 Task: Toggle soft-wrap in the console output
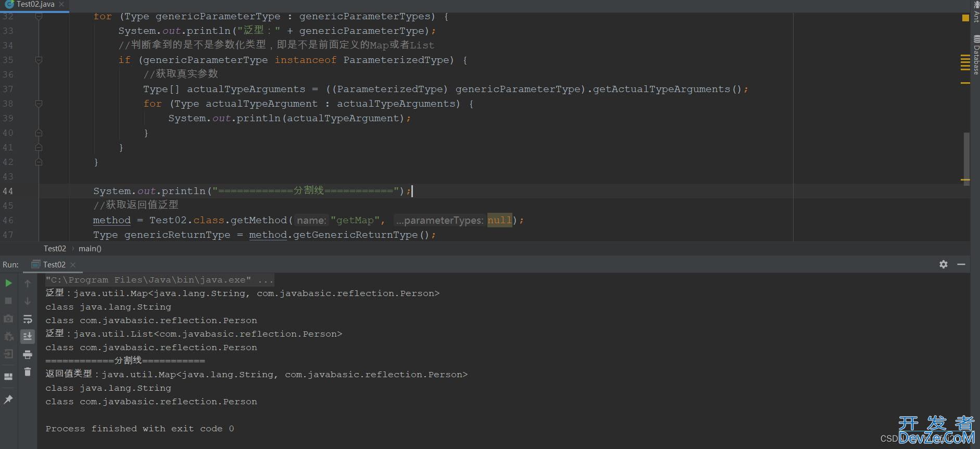tap(28, 319)
